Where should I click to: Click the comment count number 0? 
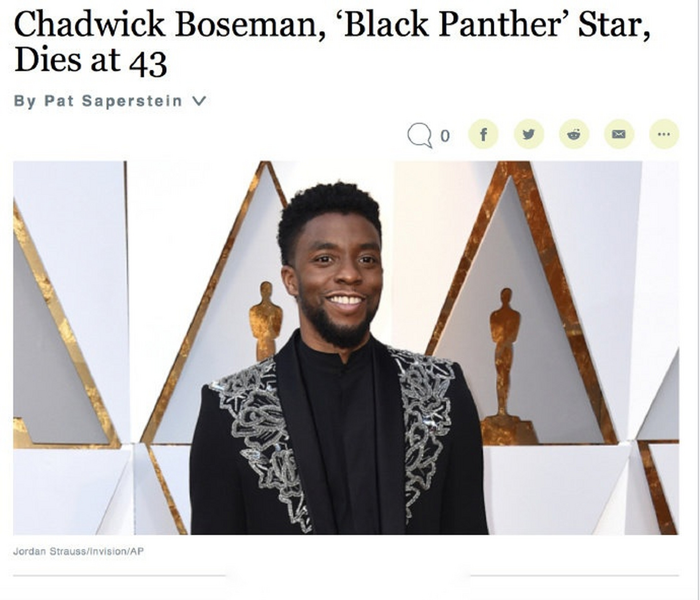pos(445,136)
